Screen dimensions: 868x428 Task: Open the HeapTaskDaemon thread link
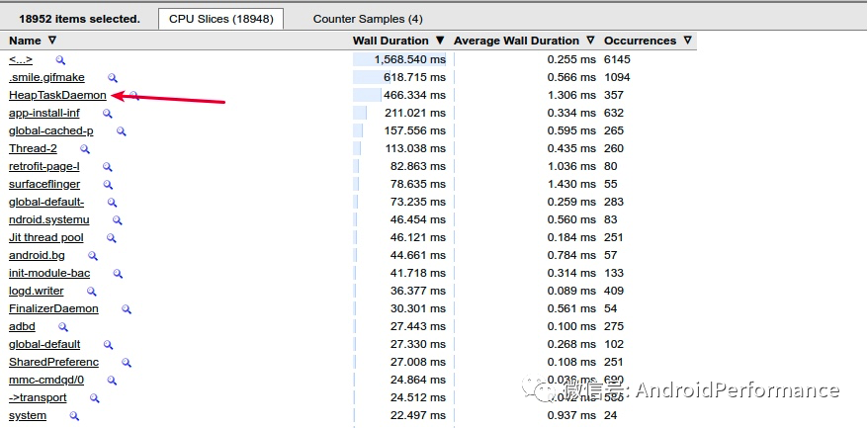57,96
